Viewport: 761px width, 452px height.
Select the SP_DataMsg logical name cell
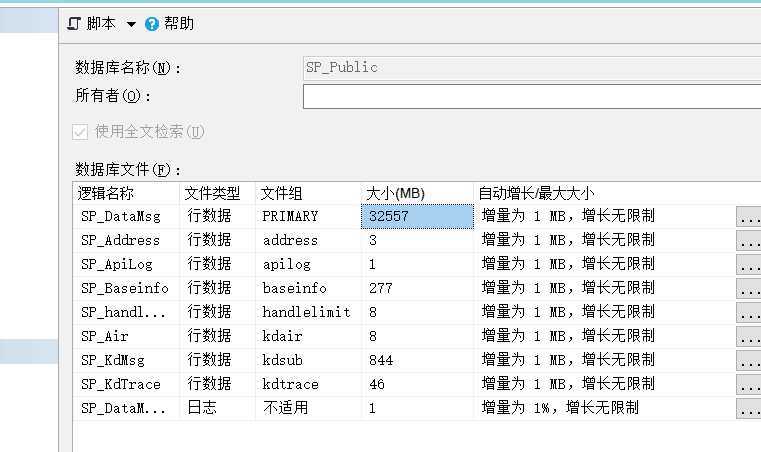(x=126, y=216)
